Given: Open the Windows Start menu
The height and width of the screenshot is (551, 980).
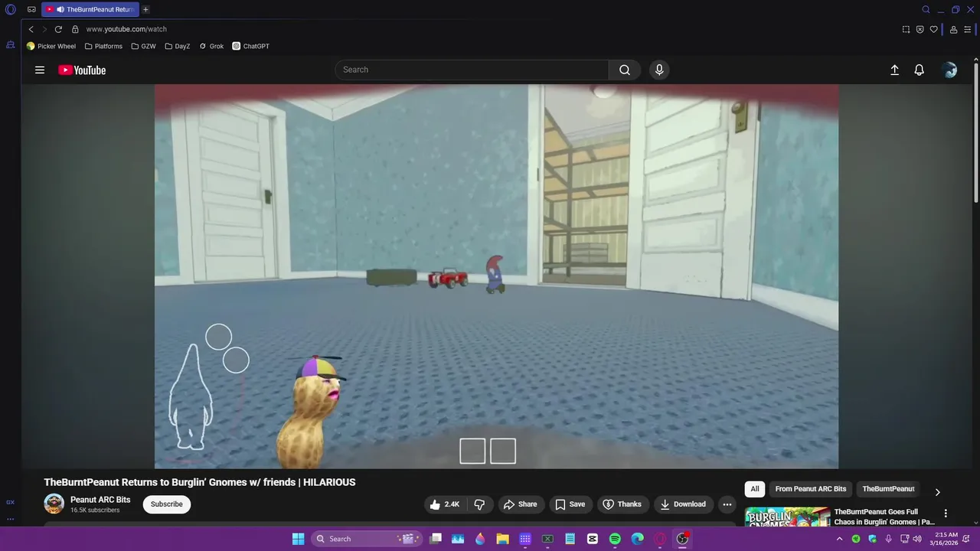Looking at the screenshot, I should click(298, 539).
